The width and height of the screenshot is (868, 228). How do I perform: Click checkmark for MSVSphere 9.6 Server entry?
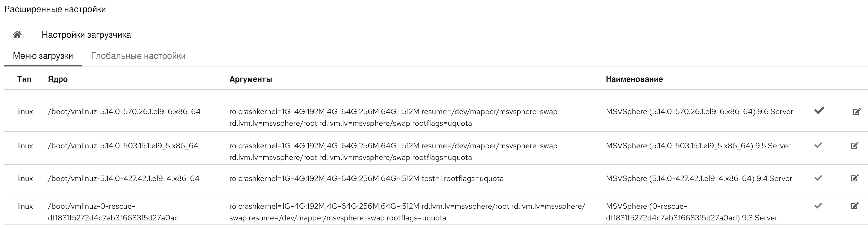click(x=819, y=111)
